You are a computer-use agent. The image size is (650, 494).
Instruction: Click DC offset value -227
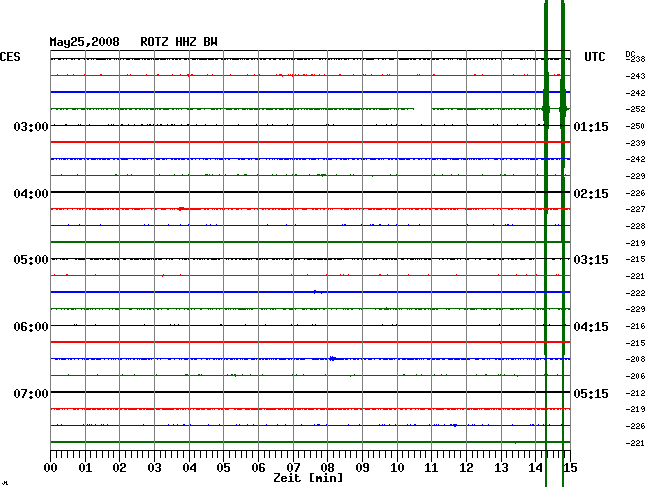coord(635,209)
